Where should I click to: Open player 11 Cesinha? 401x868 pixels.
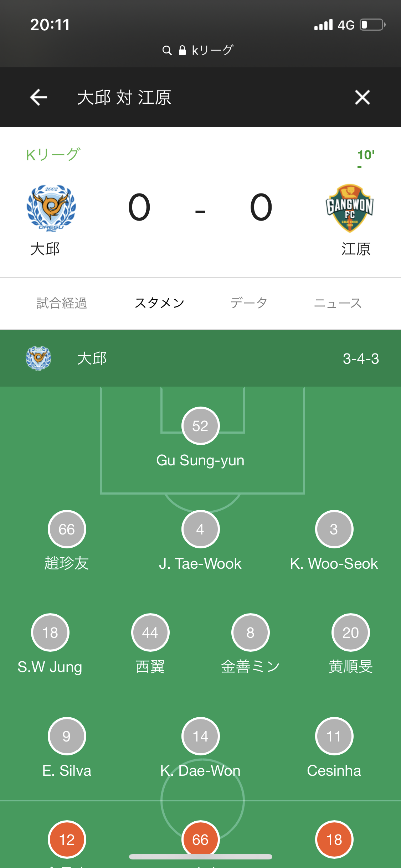tap(334, 736)
